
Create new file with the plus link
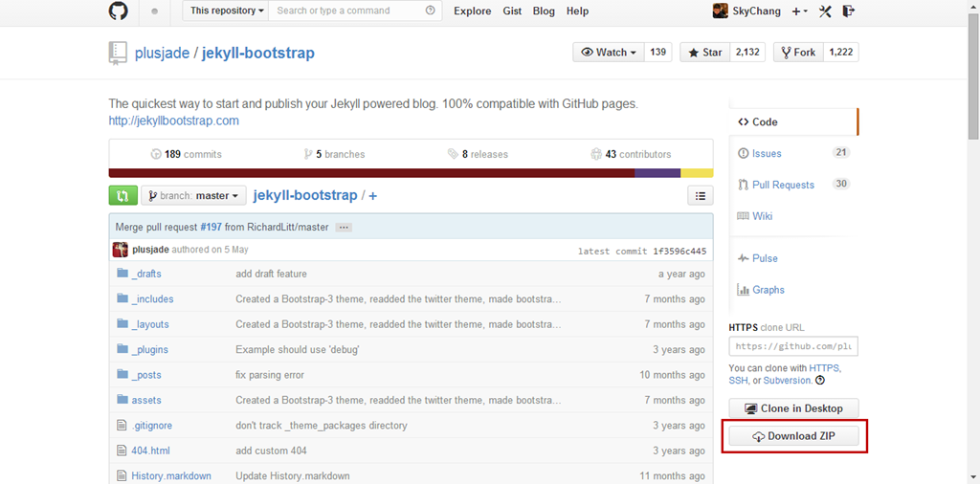[x=372, y=196]
